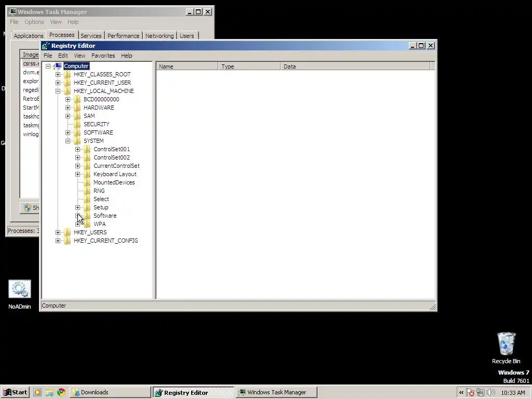Open the File menu in Registry Editor
The height and width of the screenshot is (399, 532).
click(x=48, y=56)
